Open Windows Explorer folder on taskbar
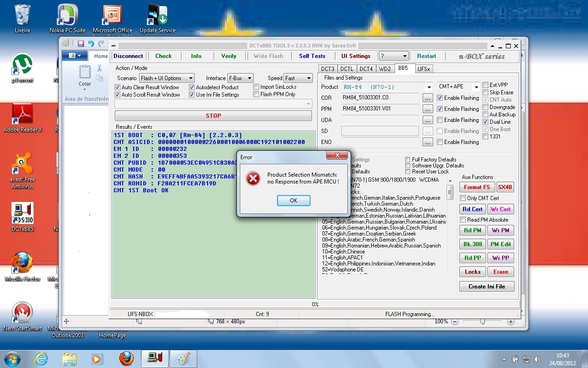 [x=69, y=358]
